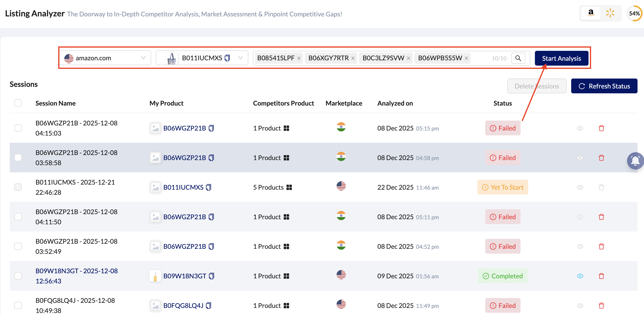Expand the amazon.com marketplace dropdown
This screenshot has height=316, width=644.
tap(143, 58)
